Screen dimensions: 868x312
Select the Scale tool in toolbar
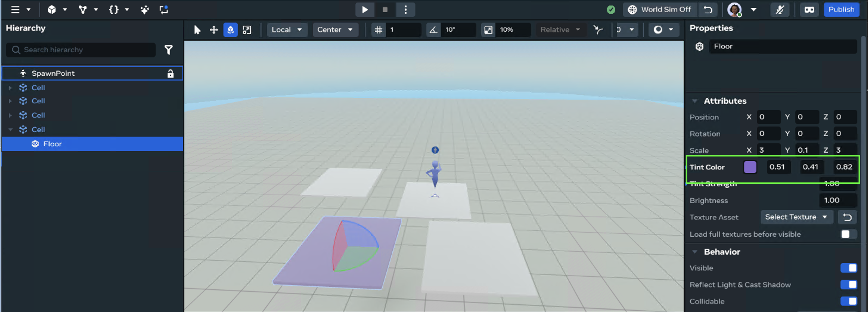pyautogui.click(x=247, y=30)
